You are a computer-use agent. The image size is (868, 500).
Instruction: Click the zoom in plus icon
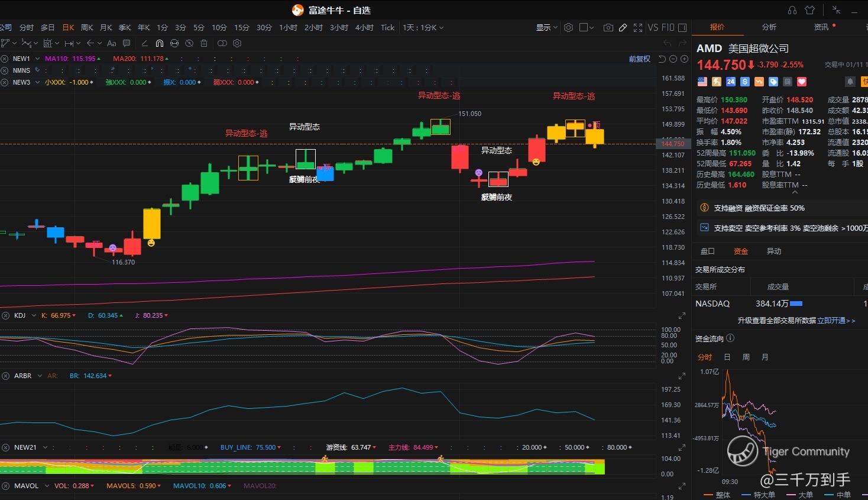coord(684,59)
